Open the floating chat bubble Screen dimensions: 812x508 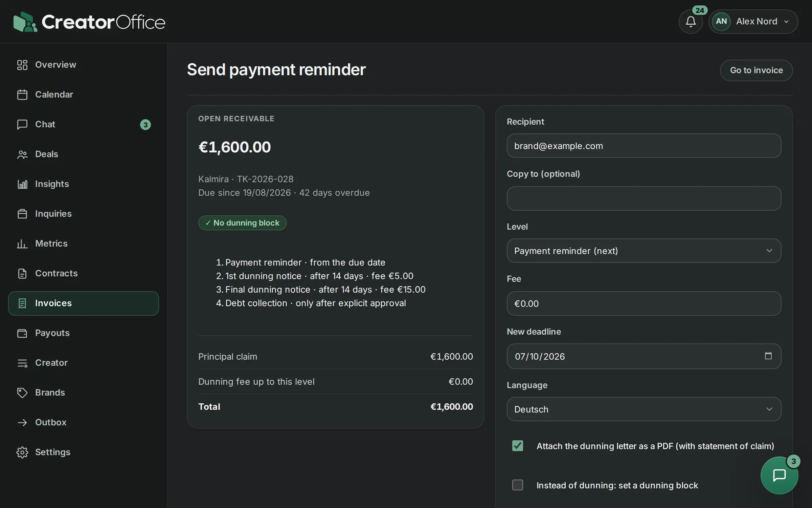click(779, 475)
